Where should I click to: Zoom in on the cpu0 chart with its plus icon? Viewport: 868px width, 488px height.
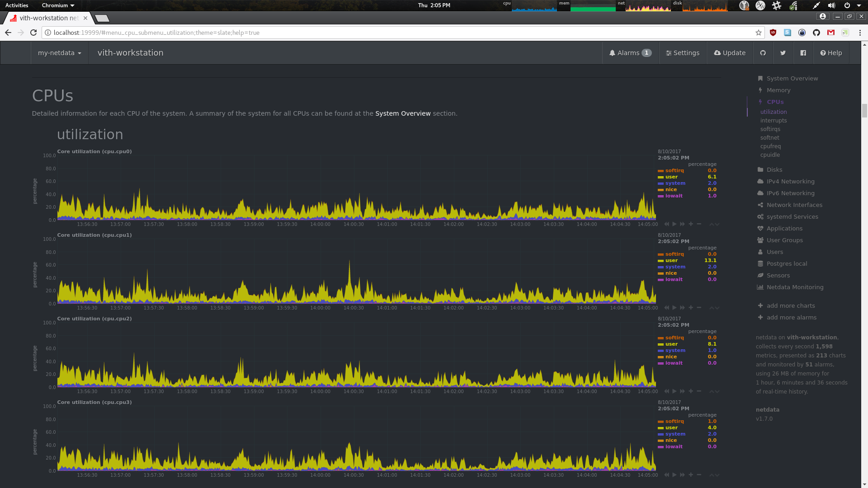click(x=691, y=224)
